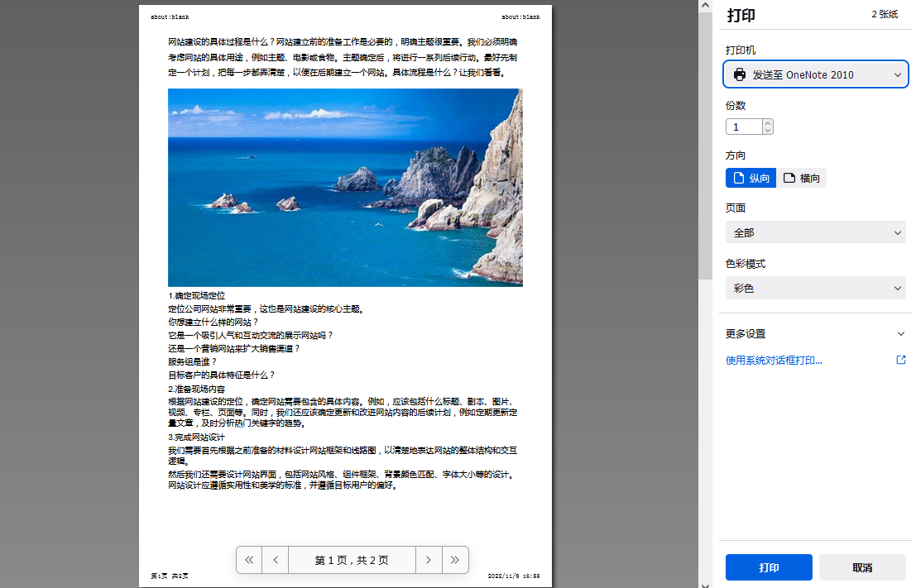Switch orientation to 横向 landscape
The width and height of the screenshot is (916, 588).
(x=802, y=178)
